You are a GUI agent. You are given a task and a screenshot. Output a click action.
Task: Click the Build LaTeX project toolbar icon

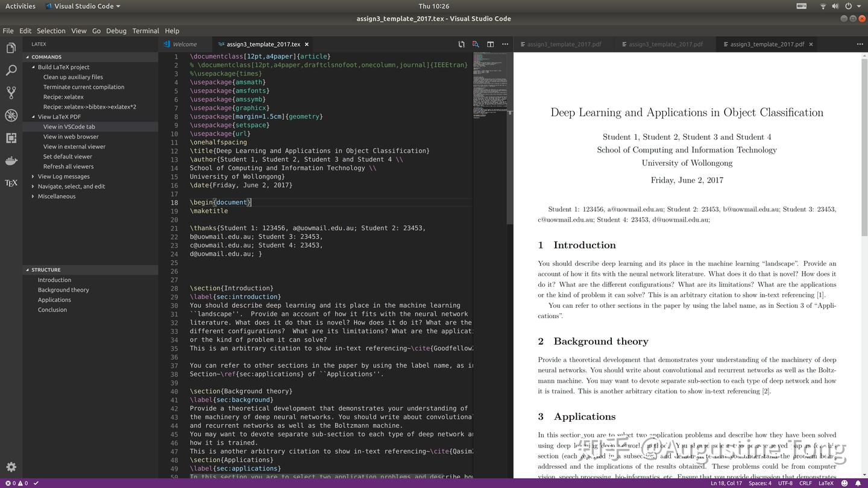point(461,44)
